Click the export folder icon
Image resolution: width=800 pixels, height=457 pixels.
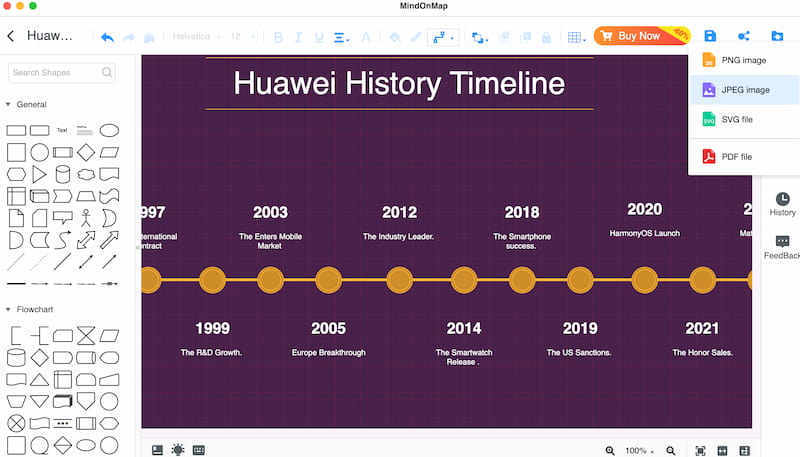tap(777, 36)
